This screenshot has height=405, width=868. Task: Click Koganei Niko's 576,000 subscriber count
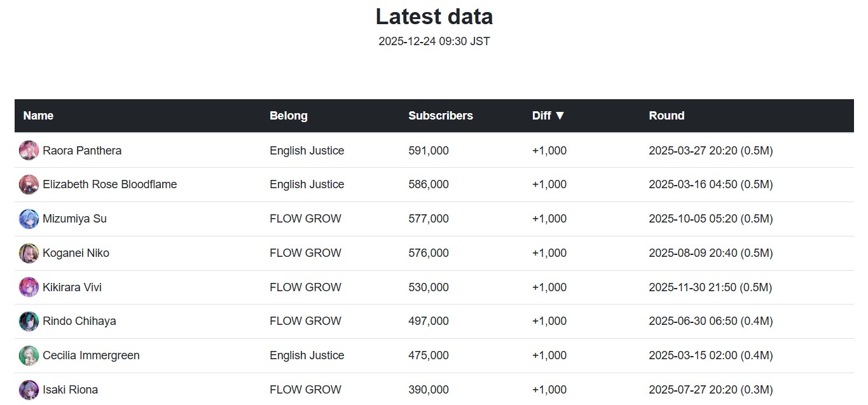(428, 253)
